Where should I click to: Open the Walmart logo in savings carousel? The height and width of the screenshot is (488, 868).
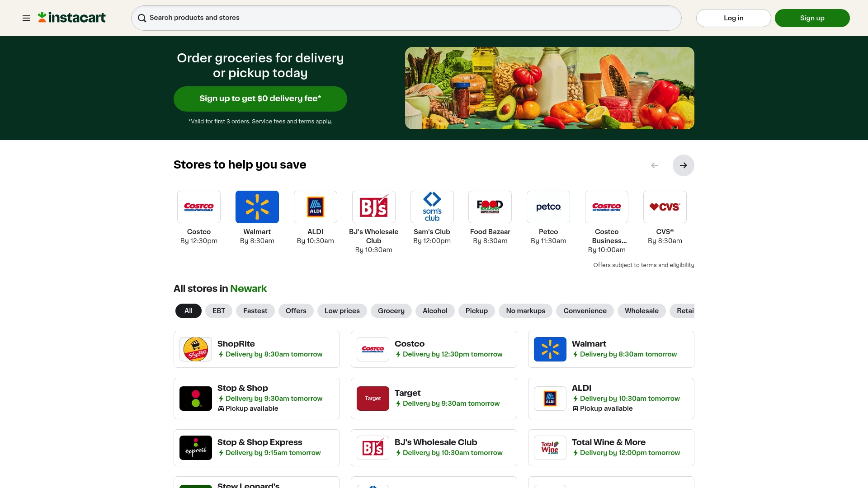point(257,207)
